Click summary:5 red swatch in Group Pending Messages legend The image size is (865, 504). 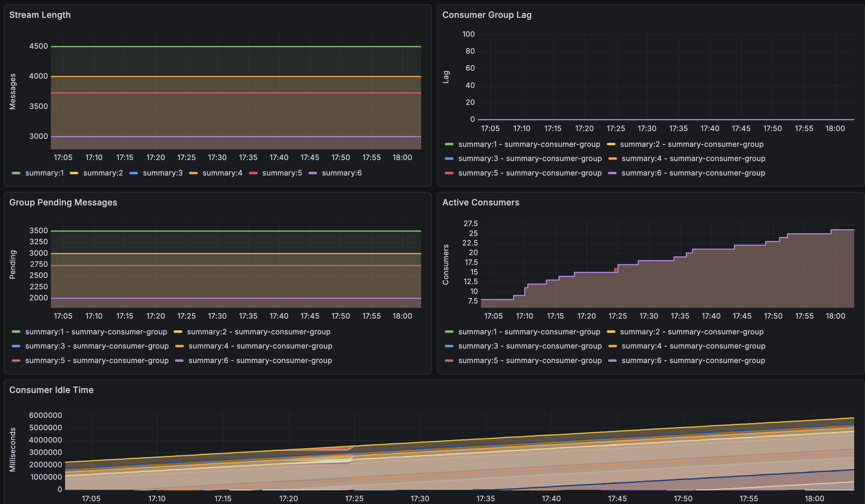pyautogui.click(x=16, y=361)
